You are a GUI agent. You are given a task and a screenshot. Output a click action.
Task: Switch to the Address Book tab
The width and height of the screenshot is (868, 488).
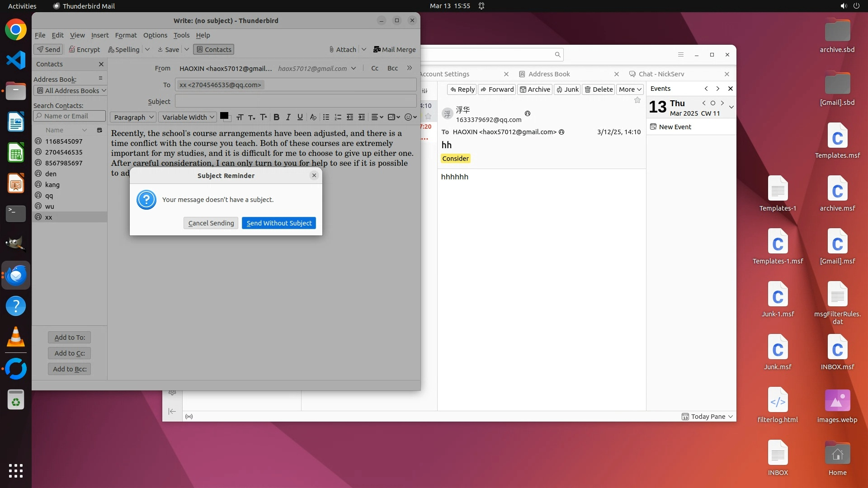click(x=549, y=74)
